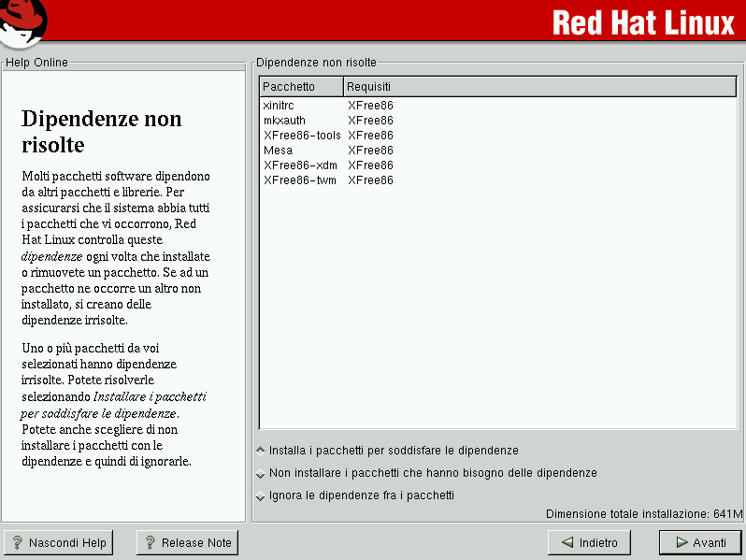The width and height of the screenshot is (746, 560).
Task: Sort by the Pacchetto column header
Action: tap(301, 87)
